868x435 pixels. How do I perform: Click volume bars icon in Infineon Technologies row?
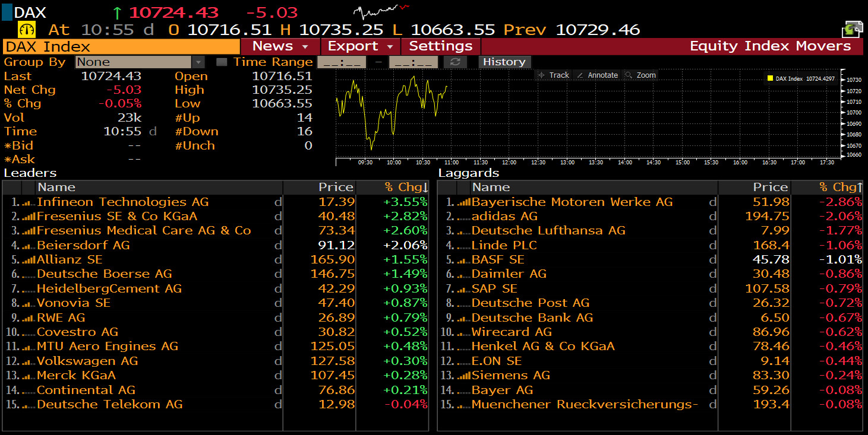[x=29, y=202]
